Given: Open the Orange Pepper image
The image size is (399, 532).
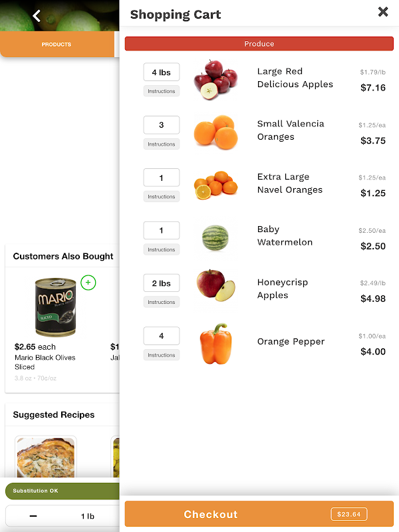Looking at the screenshot, I should coord(215,344).
